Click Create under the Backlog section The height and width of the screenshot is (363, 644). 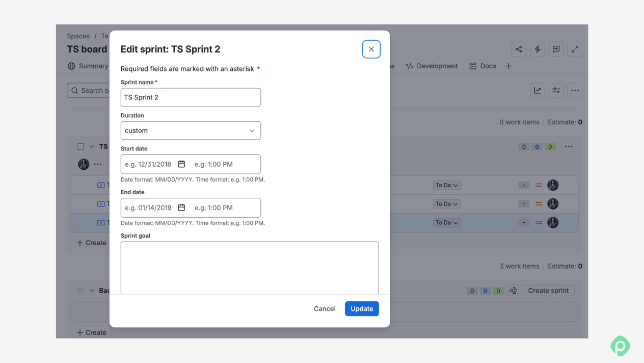tap(92, 333)
